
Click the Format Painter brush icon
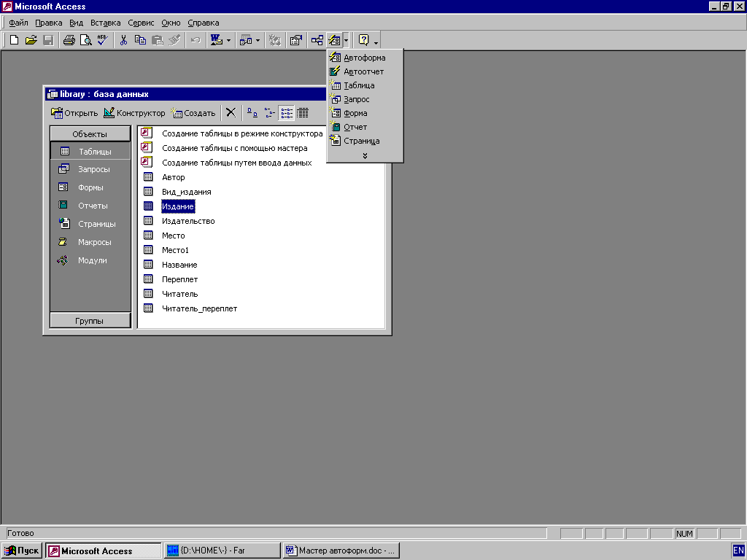pyautogui.click(x=174, y=41)
